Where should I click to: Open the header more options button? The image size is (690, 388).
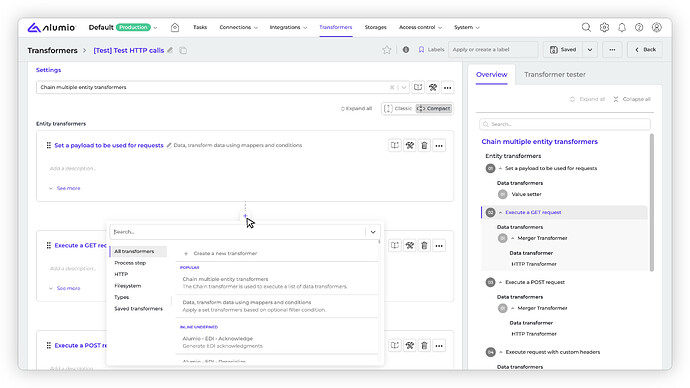[x=612, y=50]
